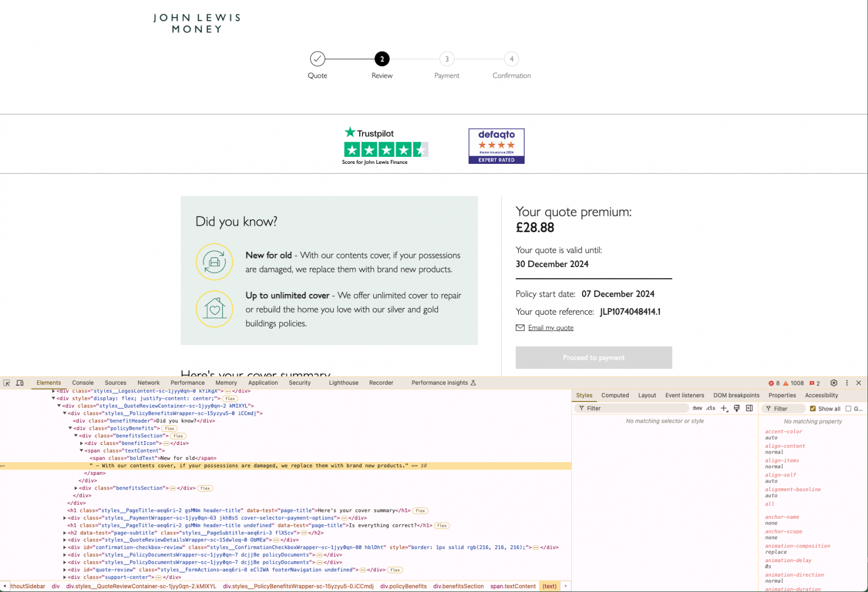Viewport: 868px width, 592px height.
Task: Expand the QuoteReviewDetailsWrapper div node
Action: click(x=65, y=540)
